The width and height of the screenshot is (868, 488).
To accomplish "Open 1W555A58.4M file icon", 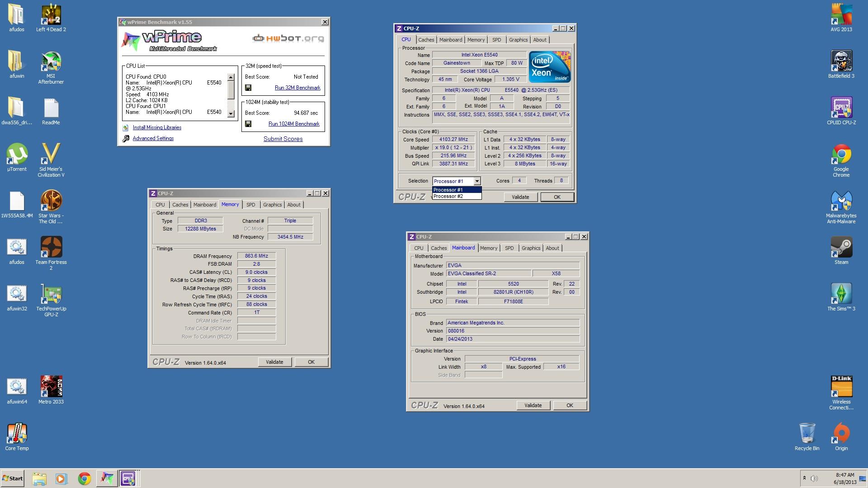I will [17, 204].
